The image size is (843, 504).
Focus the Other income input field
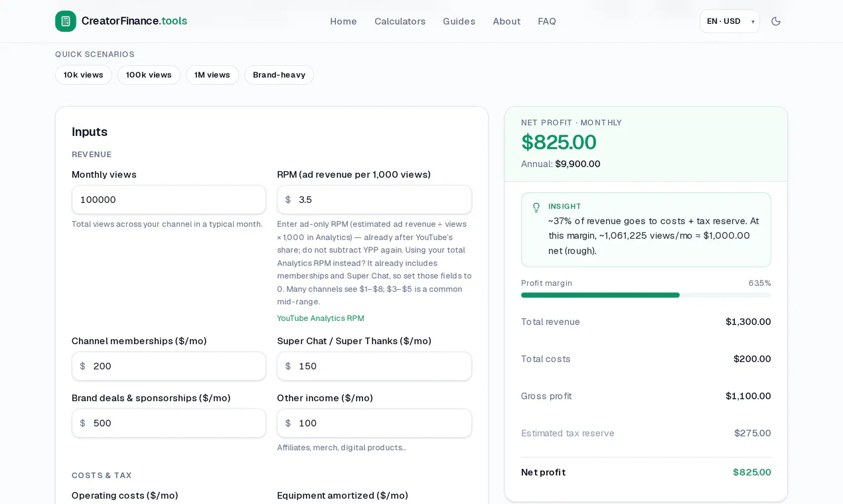(374, 423)
